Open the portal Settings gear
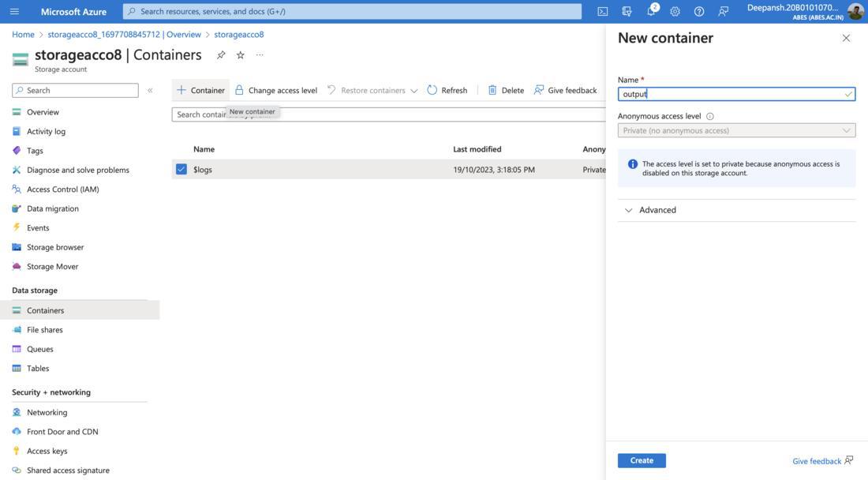Viewport: 868px width, 480px height. [x=675, y=11]
